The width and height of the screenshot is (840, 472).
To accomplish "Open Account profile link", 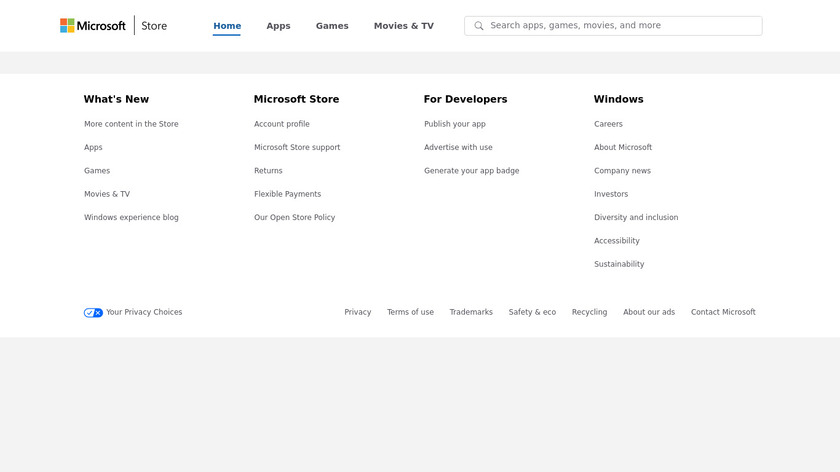I will (282, 124).
